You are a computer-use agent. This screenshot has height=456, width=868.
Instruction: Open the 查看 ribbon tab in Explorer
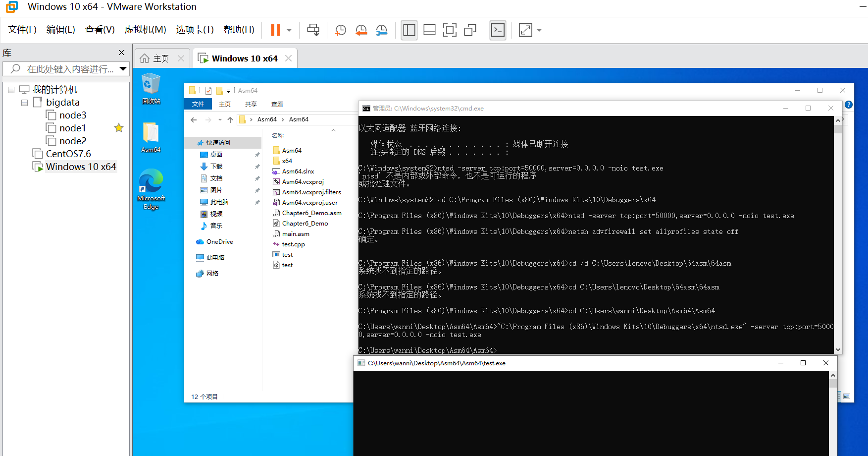[277, 104]
